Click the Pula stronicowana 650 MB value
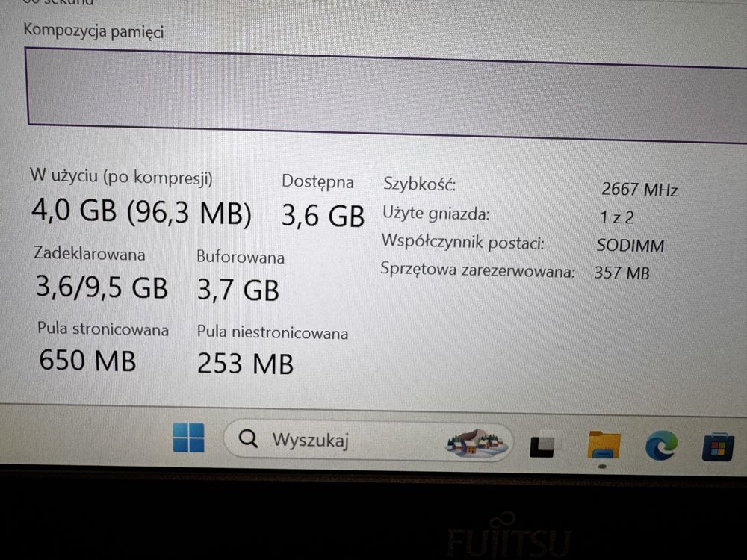This screenshot has height=560, width=747. coord(87,360)
